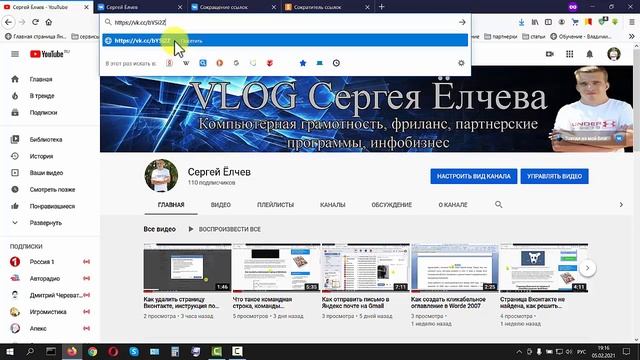Show more bookmarks toolbar chevron
Screen dimensions: 640x360
pyautogui.click(x=632, y=36)
